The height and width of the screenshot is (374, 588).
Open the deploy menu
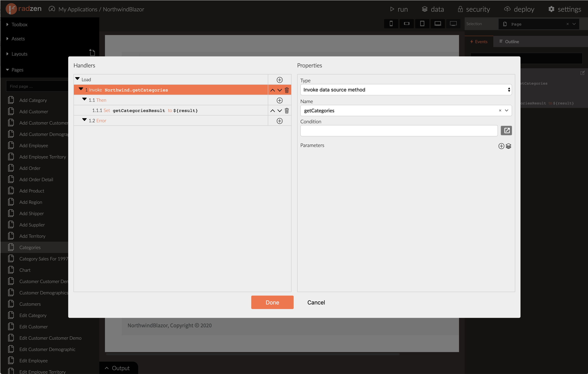point(519,9)
